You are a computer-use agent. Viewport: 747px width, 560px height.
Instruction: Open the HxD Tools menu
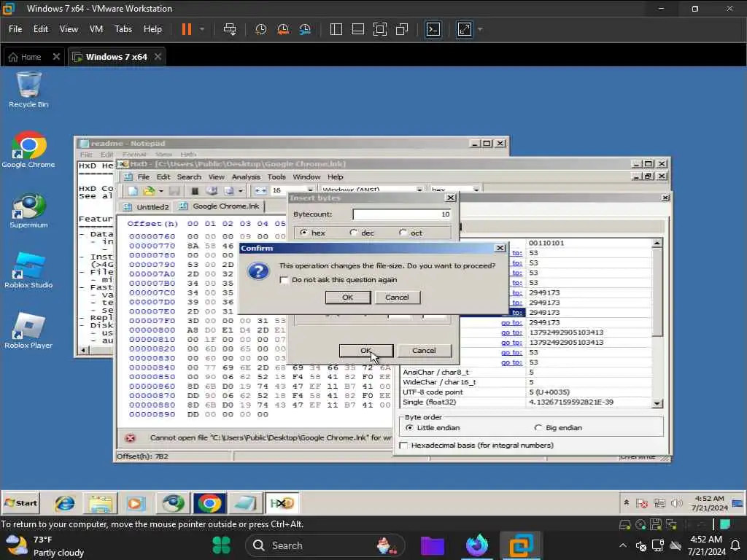coord(276,176)
